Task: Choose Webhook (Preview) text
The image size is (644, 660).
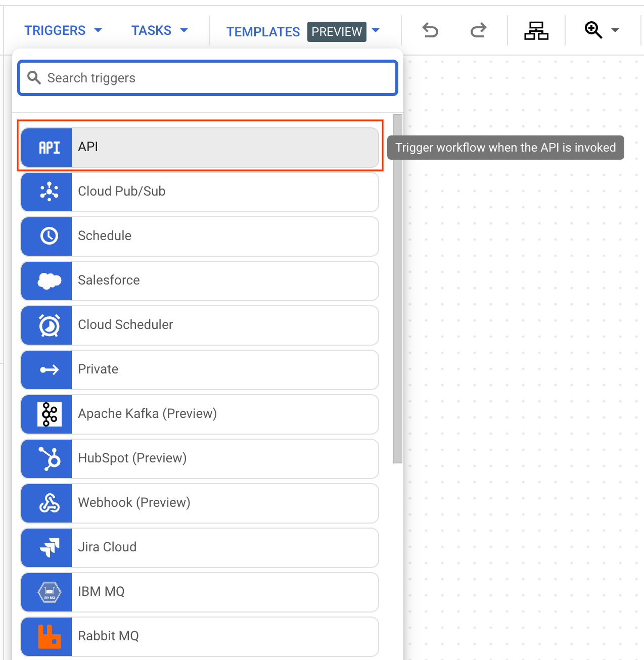Action: point(134,502)
